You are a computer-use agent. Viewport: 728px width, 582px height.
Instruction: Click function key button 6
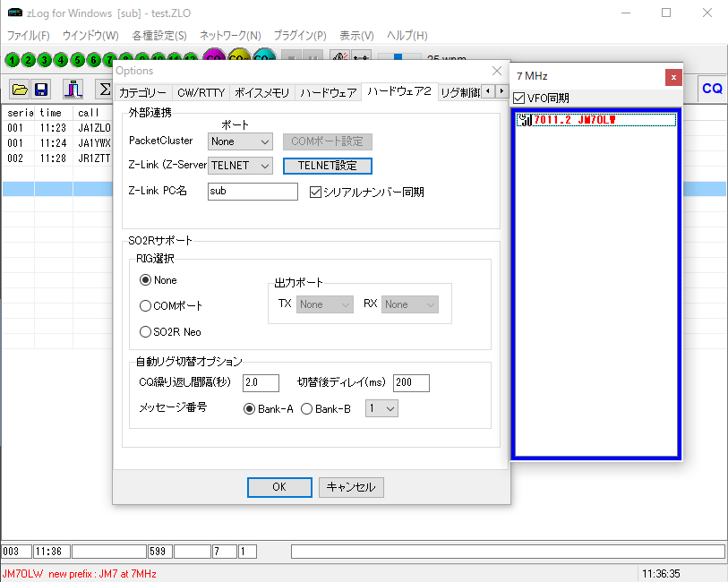click(94, 60)
